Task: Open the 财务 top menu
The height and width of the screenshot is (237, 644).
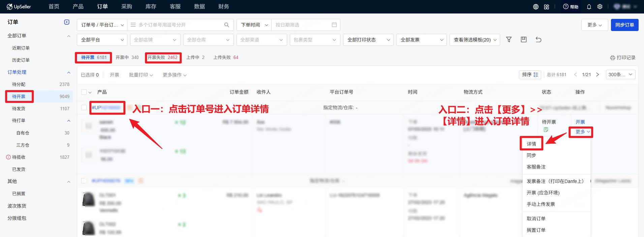Action: 224,6
